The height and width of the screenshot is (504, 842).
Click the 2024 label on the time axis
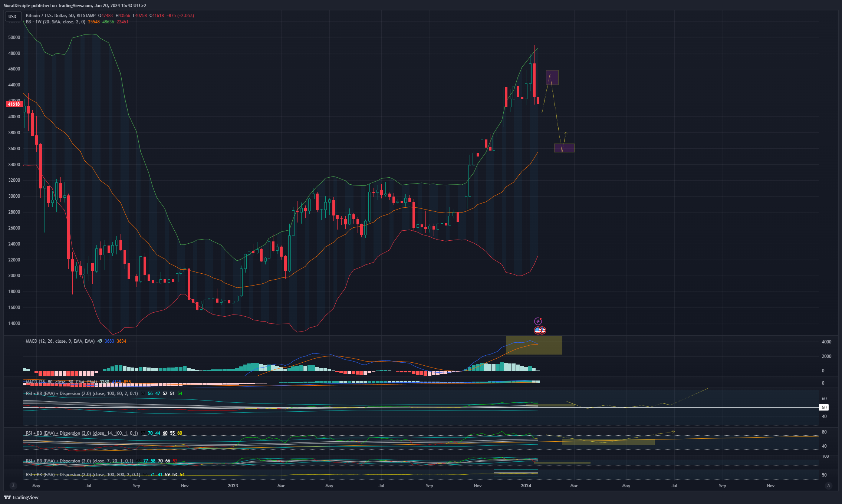click(526, 486)
